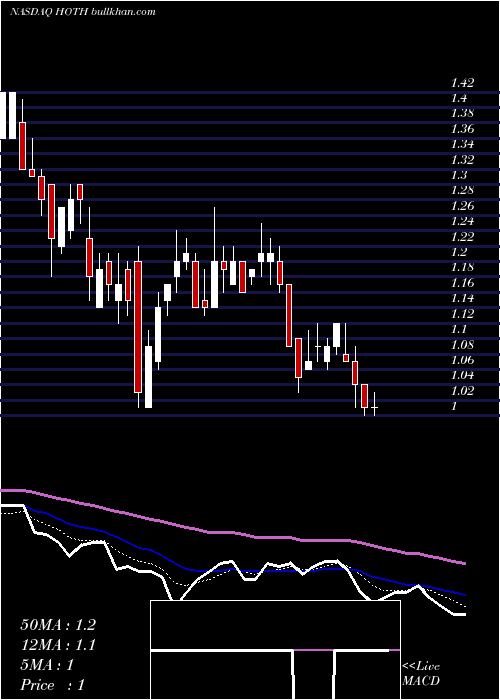Click the 1.12 price axis label

(462, 314)
